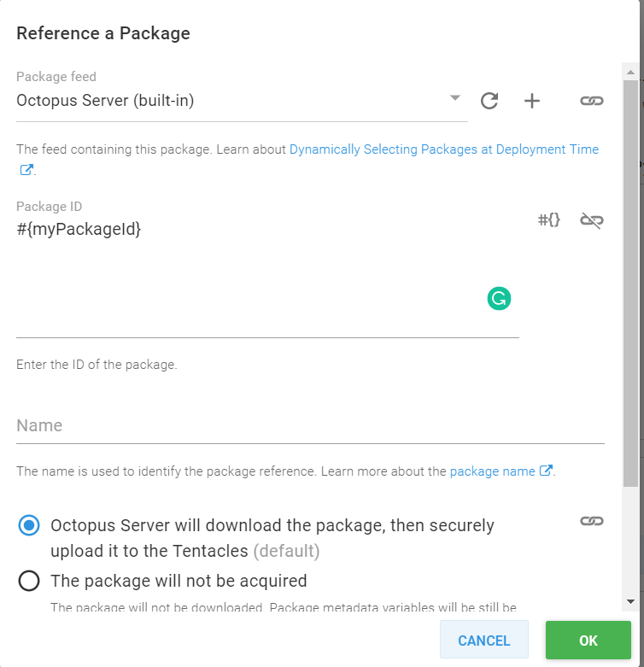Click the refresh feeds icon
644x667 pixels.
click(489, 101)
